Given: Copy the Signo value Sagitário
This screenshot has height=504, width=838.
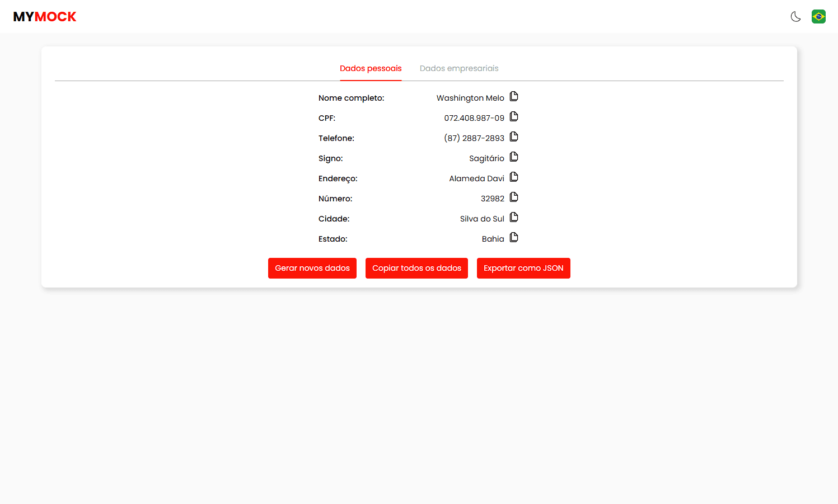Looking at the screenshot, I should pyautogui.click(x=514, y=157).
